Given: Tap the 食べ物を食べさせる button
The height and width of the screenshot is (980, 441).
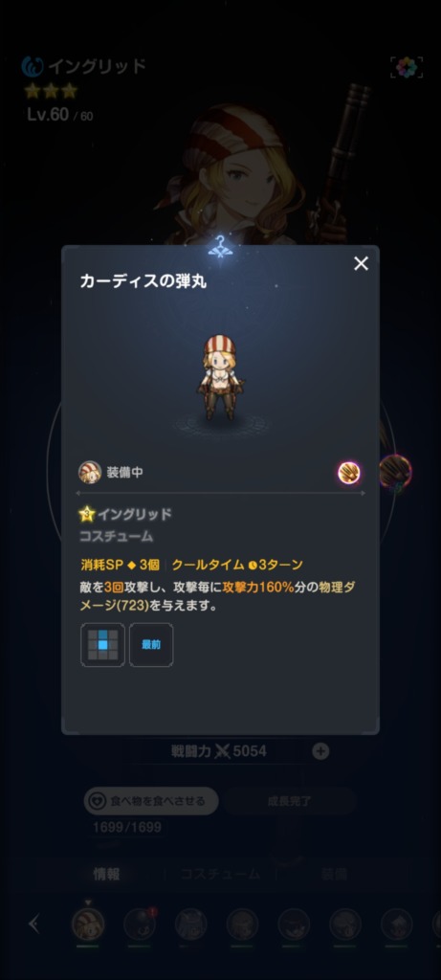Looking at the screenshot, I should pos(151,801).
